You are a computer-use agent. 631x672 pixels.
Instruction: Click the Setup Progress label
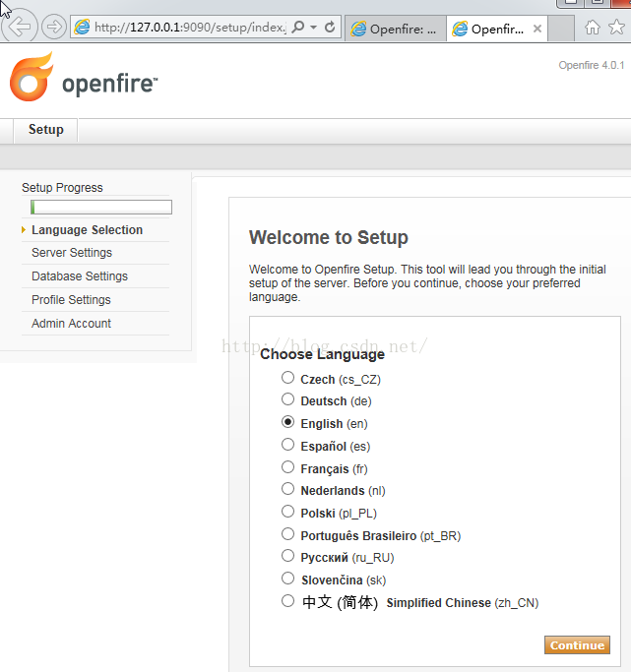point(63,188)
